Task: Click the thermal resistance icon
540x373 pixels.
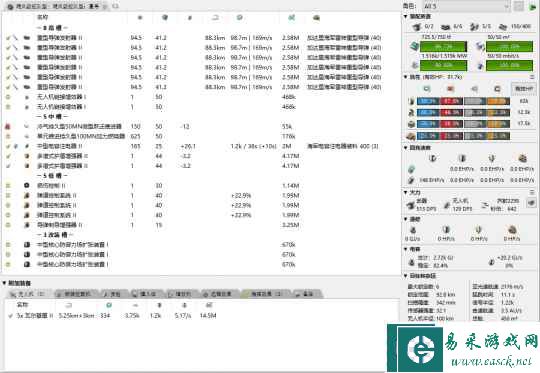Action: [450, 89]
